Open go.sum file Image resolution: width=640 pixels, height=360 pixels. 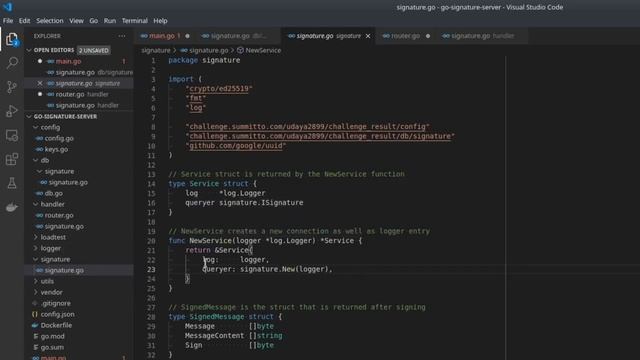[52, 347]
